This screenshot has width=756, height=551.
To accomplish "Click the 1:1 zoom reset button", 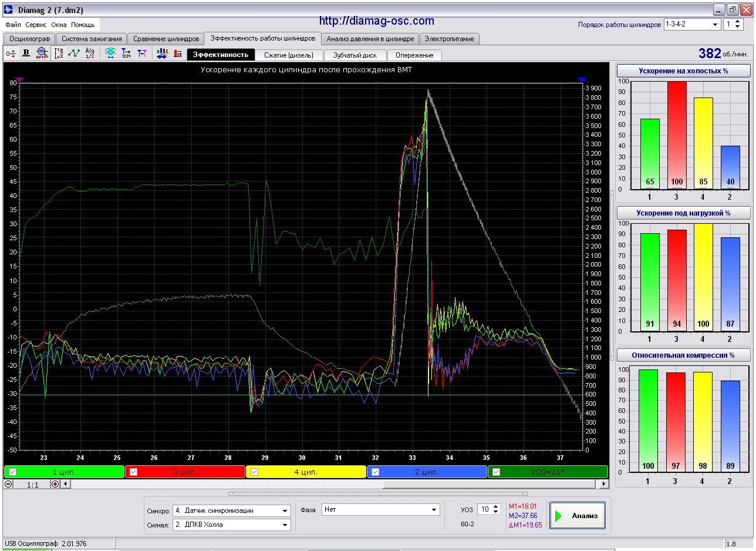I will [32, 484].
